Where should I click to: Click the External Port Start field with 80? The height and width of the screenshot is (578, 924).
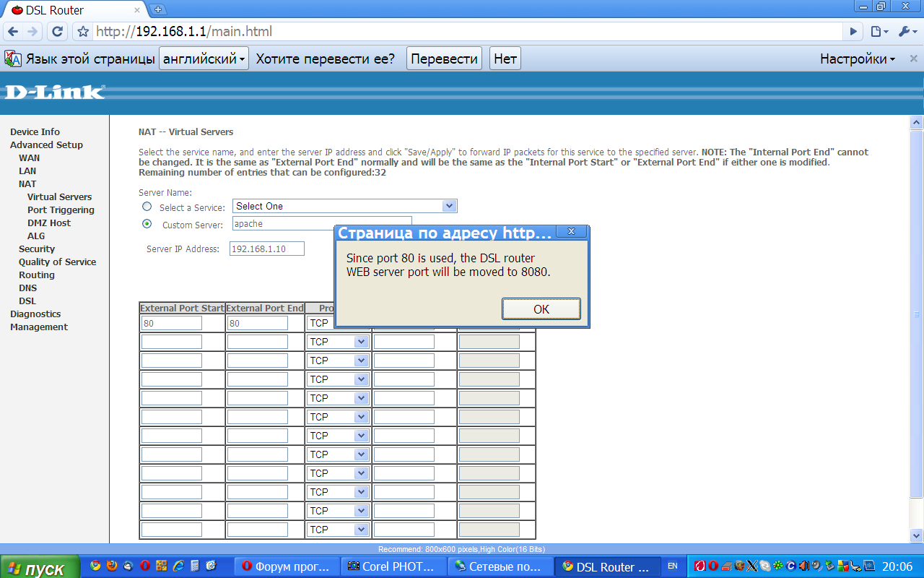tap(172, 324)
